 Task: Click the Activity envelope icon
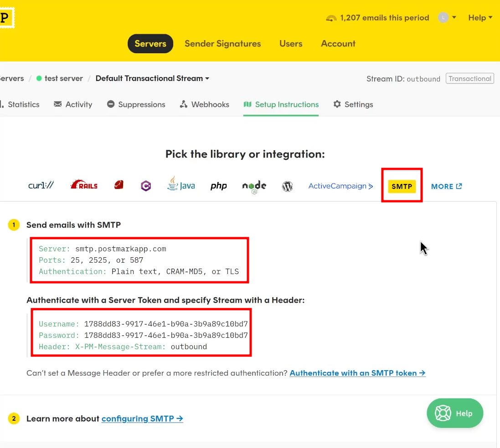(x=58, y=104)
